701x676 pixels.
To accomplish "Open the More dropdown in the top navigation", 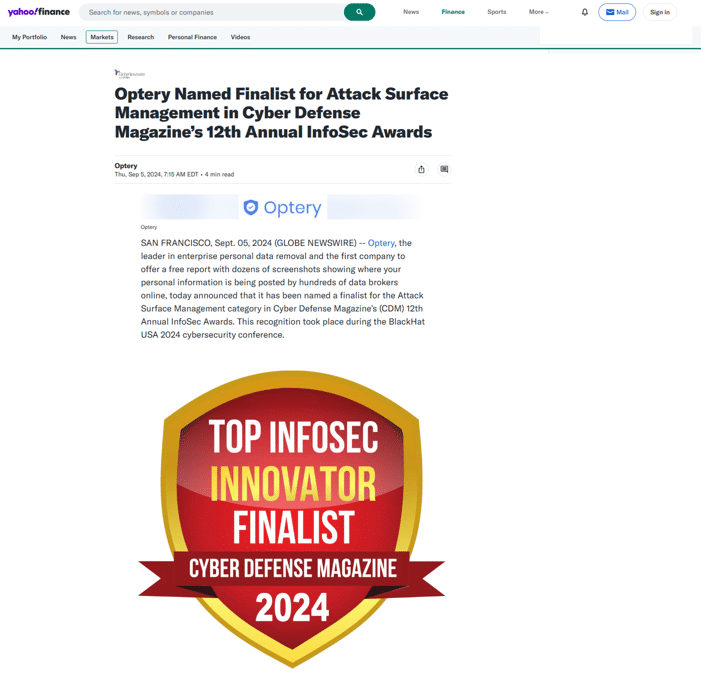I will pyautogui.click(x=538, y=12).
